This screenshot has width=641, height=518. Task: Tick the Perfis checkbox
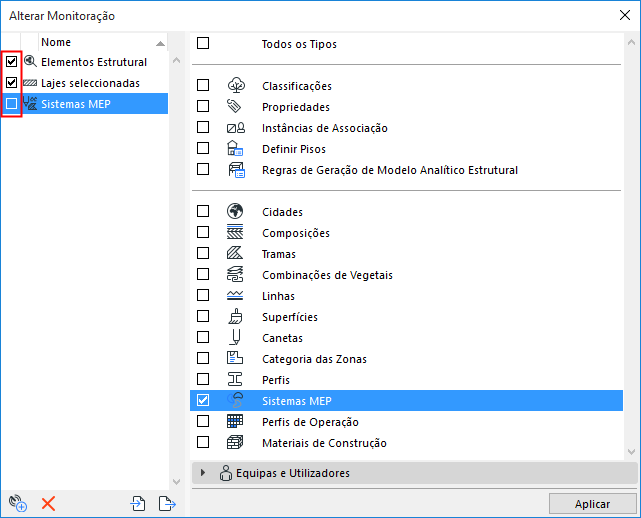pos(203,379)
